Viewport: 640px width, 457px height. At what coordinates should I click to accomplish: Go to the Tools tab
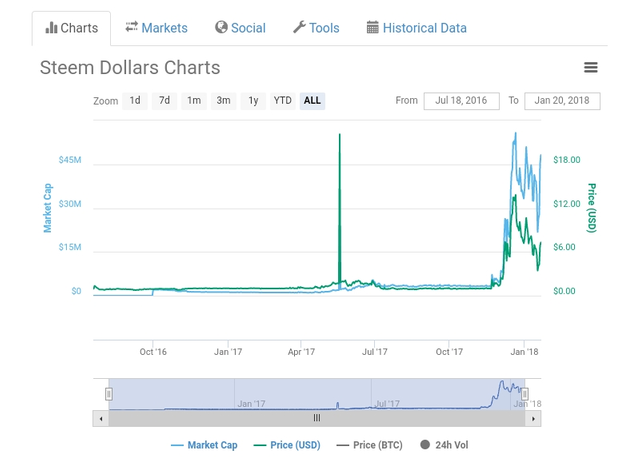click(316, 28)
